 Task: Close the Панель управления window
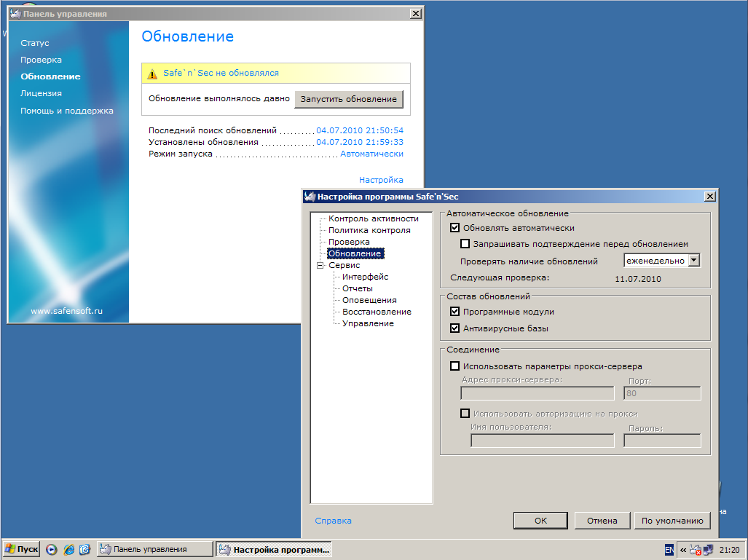(x=415, y=14)
